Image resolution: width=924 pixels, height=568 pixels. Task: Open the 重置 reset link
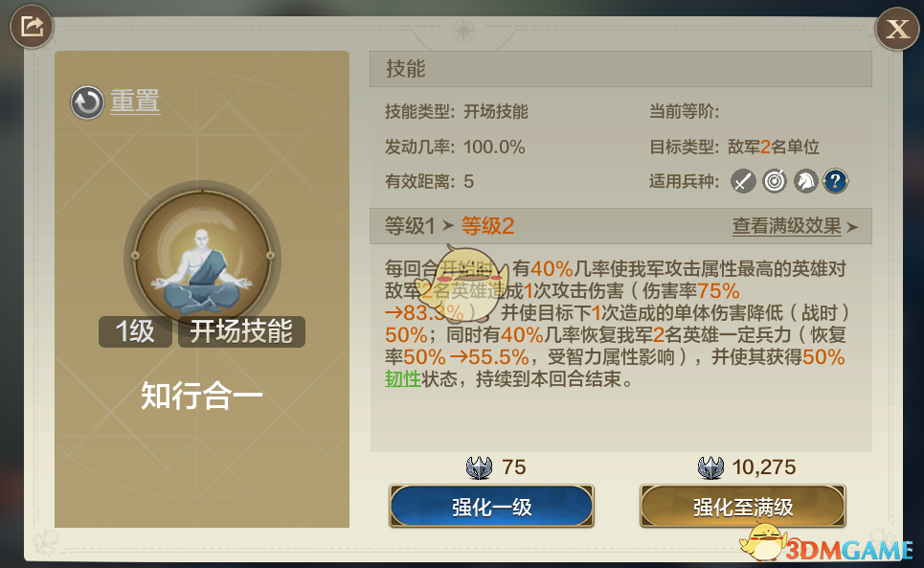(x=135, y=101)
